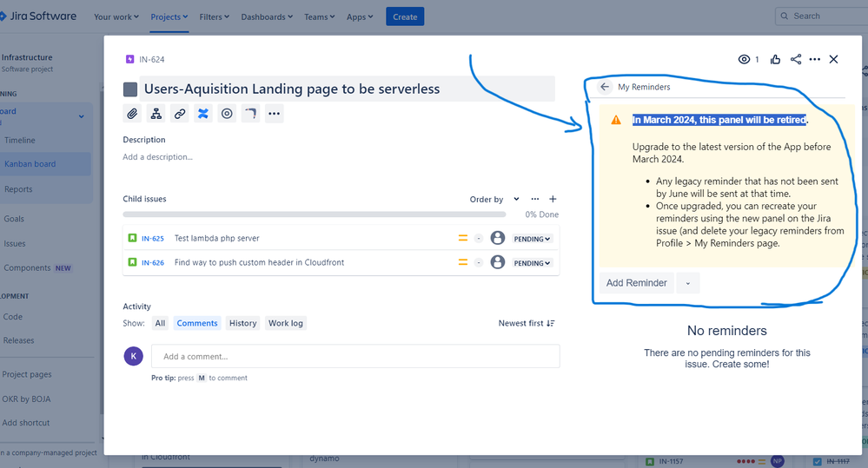868x468 pixels.
Task: Click the more actions ellipsis under title
Action: pyautogui.click(x=274, y=114)
